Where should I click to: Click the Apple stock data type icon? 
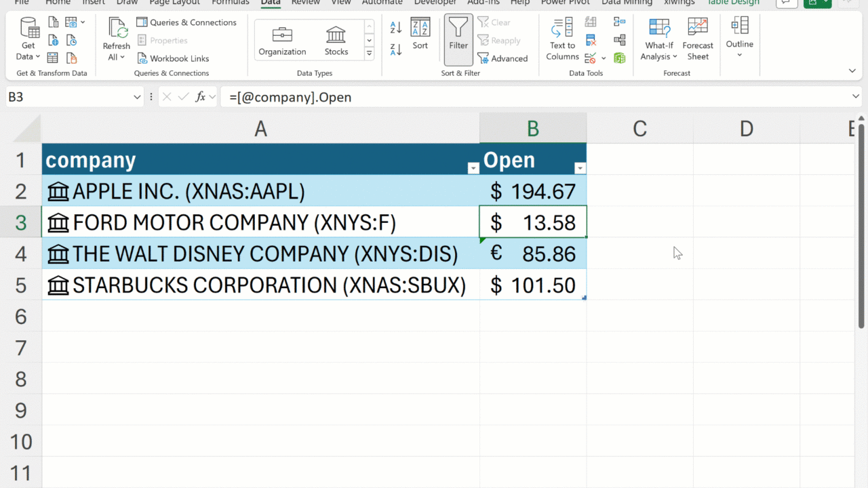pos(58,192)
